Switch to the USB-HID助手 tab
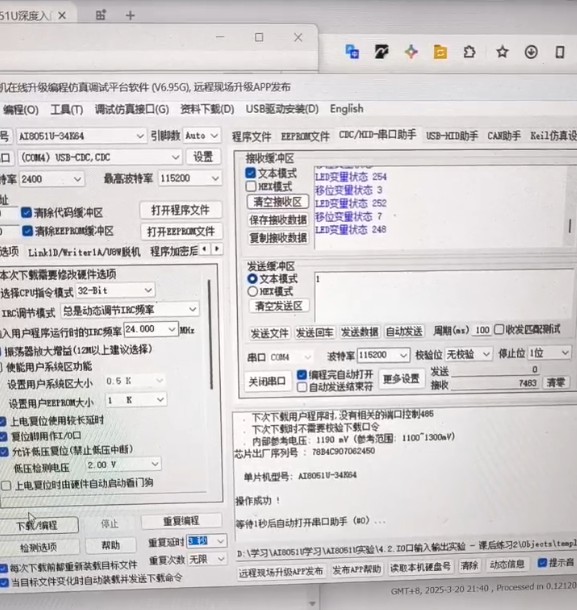The height and width of the screenshot is (610, 577). 452,135
